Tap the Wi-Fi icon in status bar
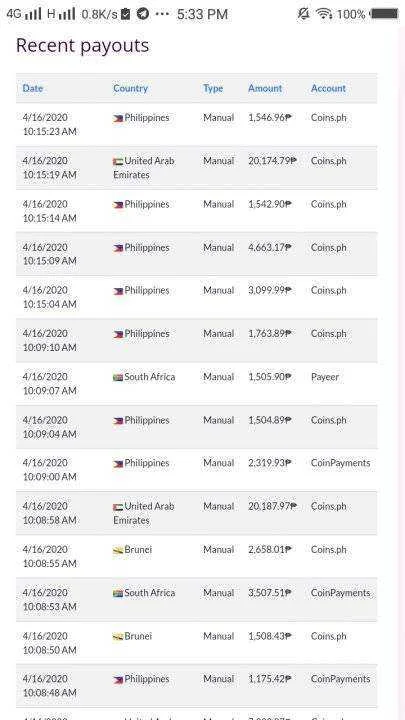The width and height of the screenshot is (405, 720). coord(324,14)
